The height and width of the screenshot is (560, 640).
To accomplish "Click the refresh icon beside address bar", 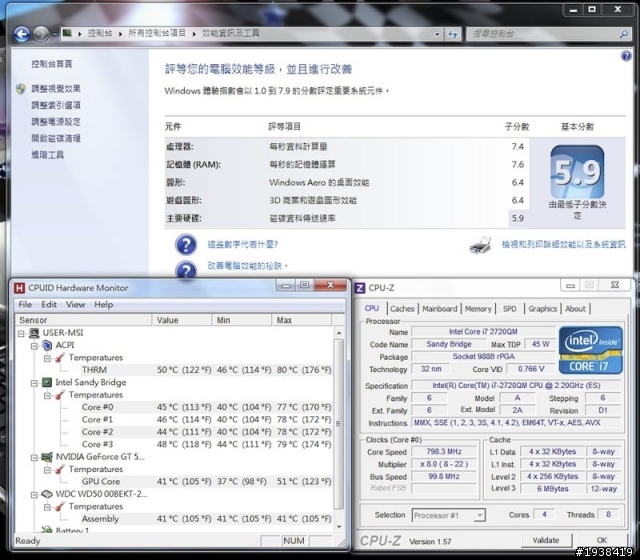I will pyautogui.click(x=453, y=34).
